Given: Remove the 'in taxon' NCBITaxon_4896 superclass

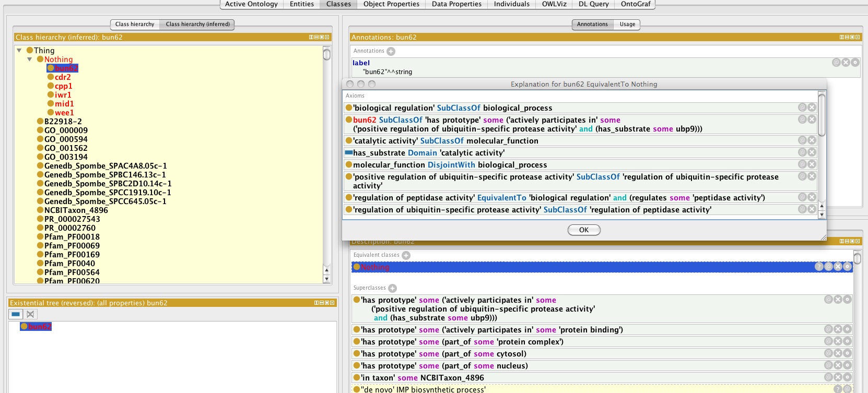Looking at the screenshot, I should tap(838, 377).
